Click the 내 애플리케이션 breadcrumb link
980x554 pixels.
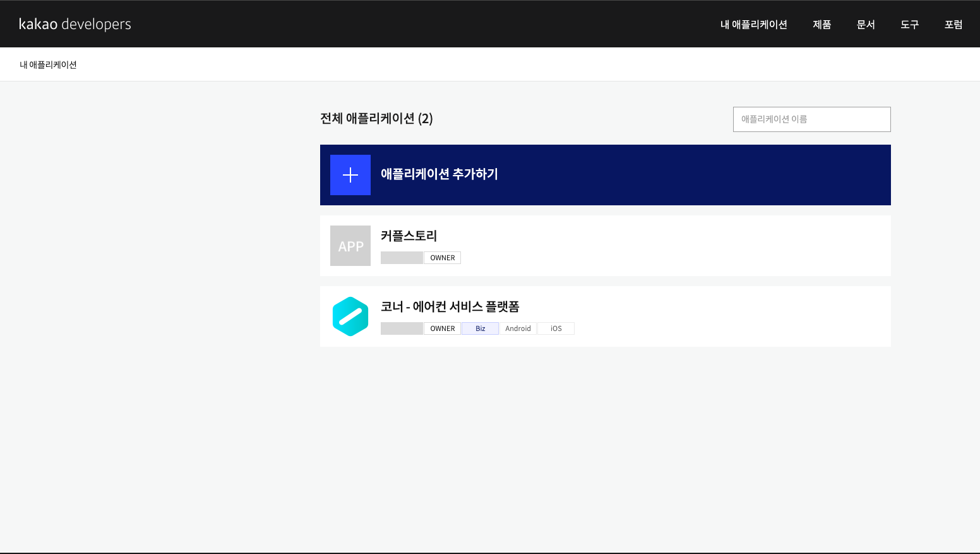click(x=48, y=64)
